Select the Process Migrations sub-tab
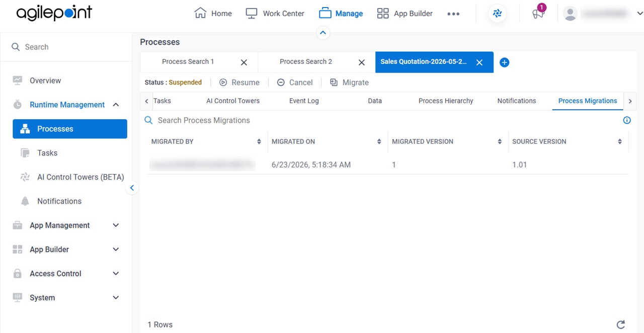Image resolution: width=644 pixels, height=333 pixels. point(588,101)
